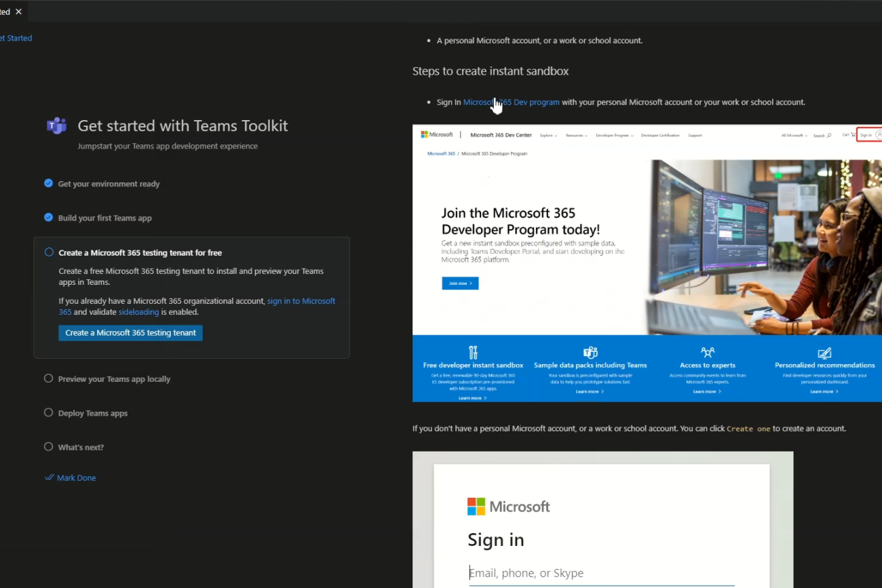
Task: Mark 'What's next?' step circle
Action: tap(48, 446)
